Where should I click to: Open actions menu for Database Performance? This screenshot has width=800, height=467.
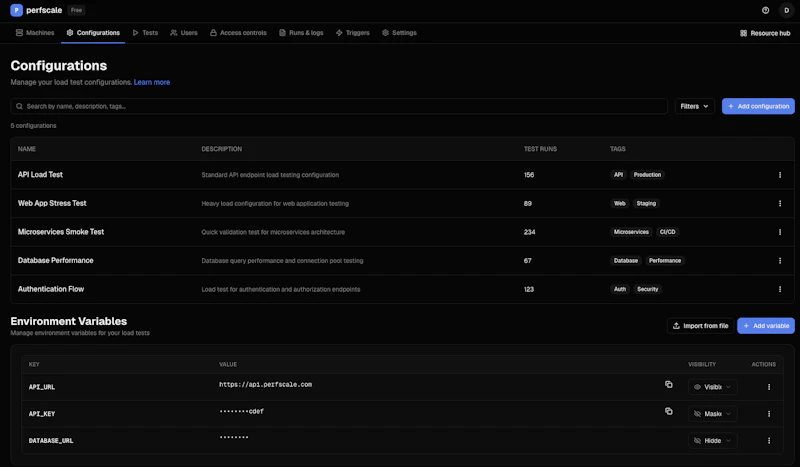point(780,261)
